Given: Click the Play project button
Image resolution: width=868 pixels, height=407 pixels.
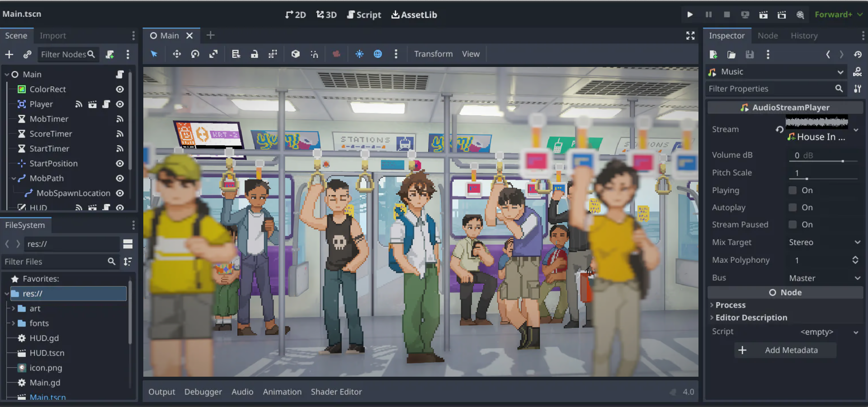Looking at the screenshot, I should pyautogui.click(x=690, y=14).
